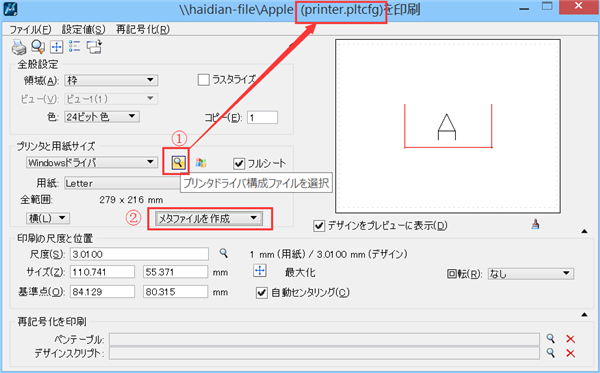Open the 再記号化 menu
Image resolution: width=600 pixels, height=373 pixels.
pyautogui.click(x=143, y=29)
